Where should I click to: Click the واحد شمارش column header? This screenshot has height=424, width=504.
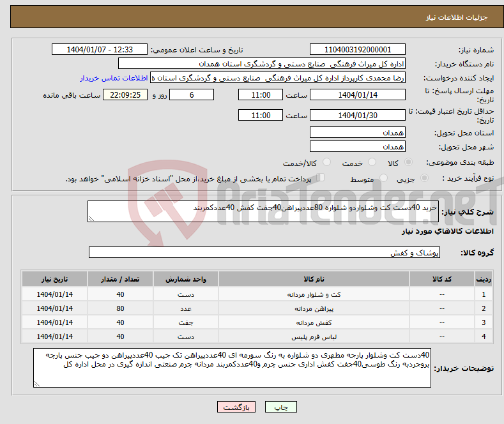pos(186,279)
